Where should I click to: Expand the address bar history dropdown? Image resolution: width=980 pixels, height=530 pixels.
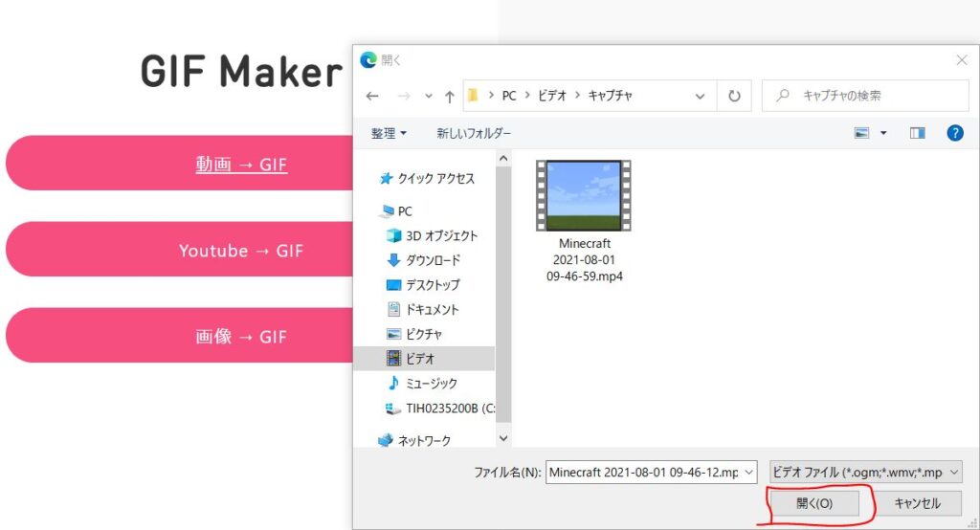tap(700, 97)
